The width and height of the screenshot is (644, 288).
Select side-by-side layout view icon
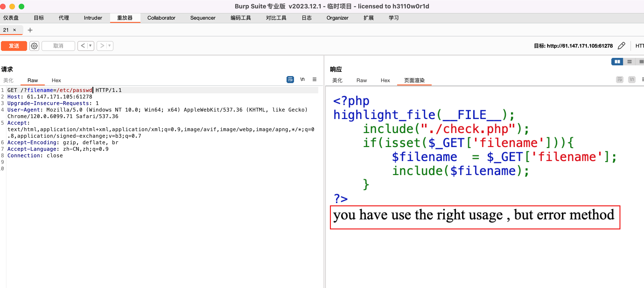[x=617, y=62]
